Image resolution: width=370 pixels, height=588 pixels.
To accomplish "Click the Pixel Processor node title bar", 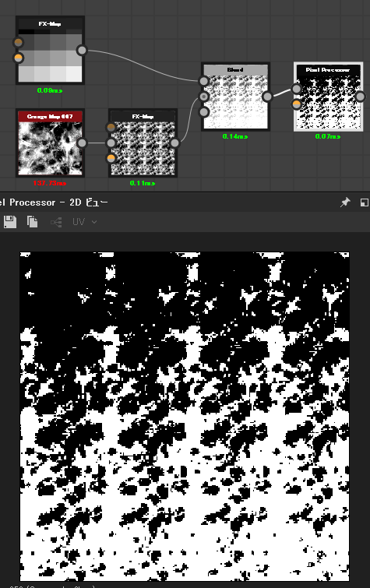I will (x=329, y=70).
